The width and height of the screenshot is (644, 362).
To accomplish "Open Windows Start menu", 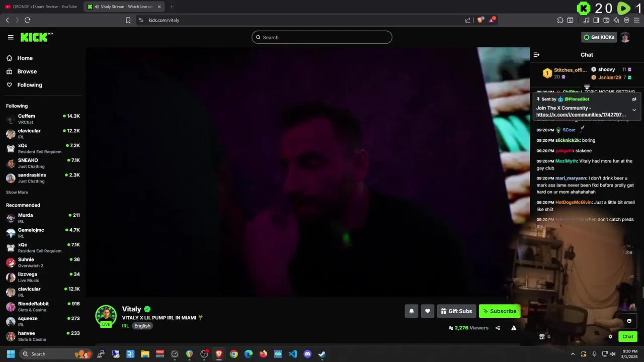I will [x=11, y=354].
